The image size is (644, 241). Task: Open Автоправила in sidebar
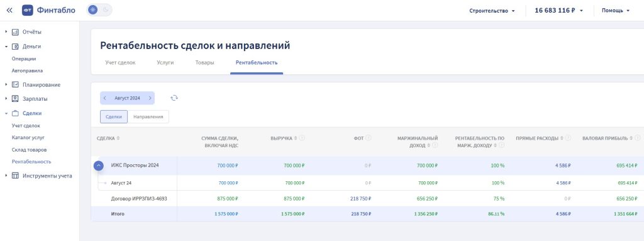pos(27,70)
